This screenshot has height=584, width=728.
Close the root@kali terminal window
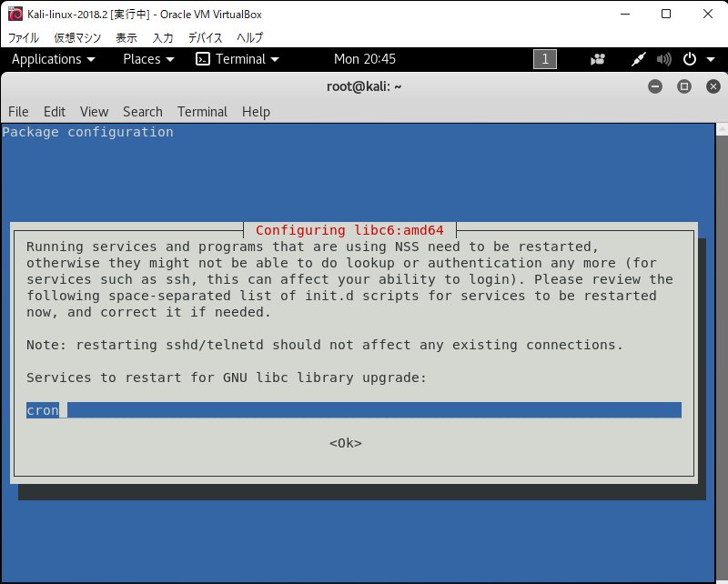point(713,86)
